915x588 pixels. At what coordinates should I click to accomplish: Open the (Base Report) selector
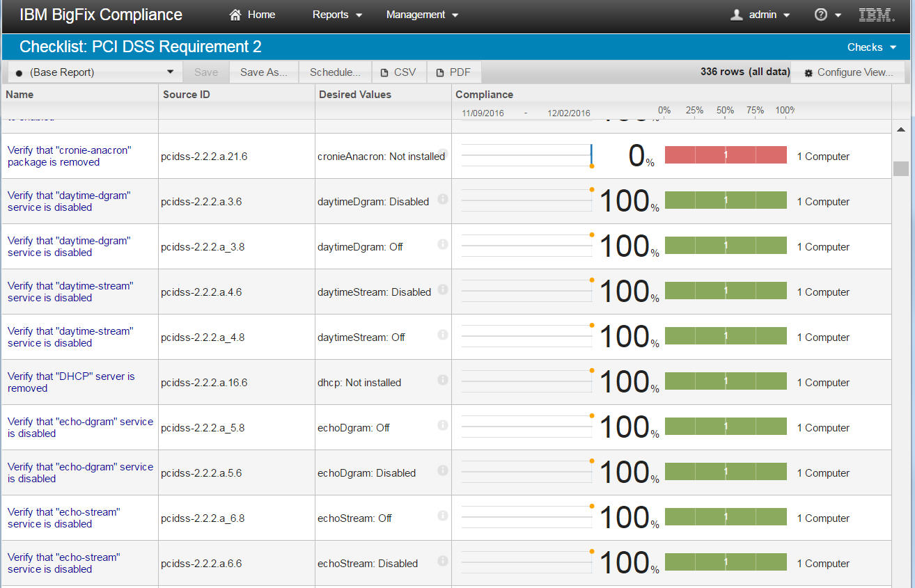[95, 72]
